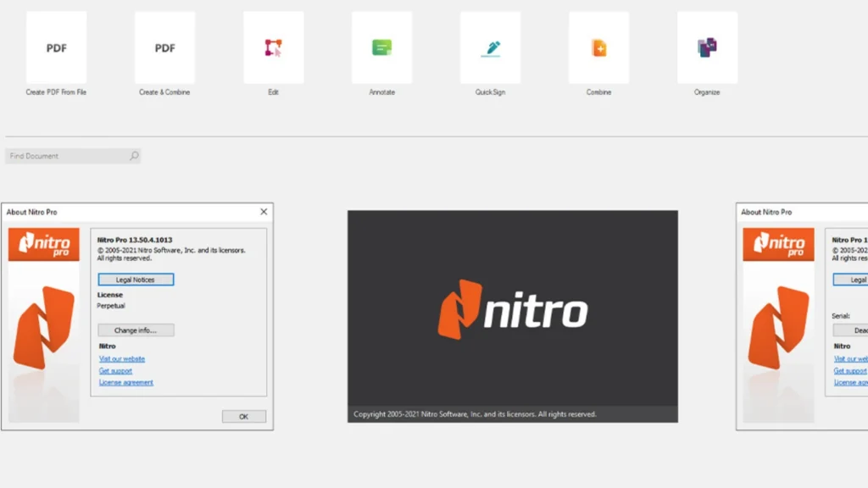Open the Create PDF From File tool
The width and height of the screenshot is (868, 488).
click(x=55, y=48)
